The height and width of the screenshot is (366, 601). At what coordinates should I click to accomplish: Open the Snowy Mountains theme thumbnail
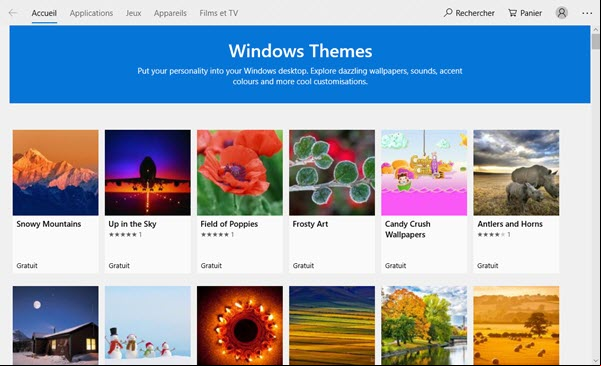click(x=56, y=172)
